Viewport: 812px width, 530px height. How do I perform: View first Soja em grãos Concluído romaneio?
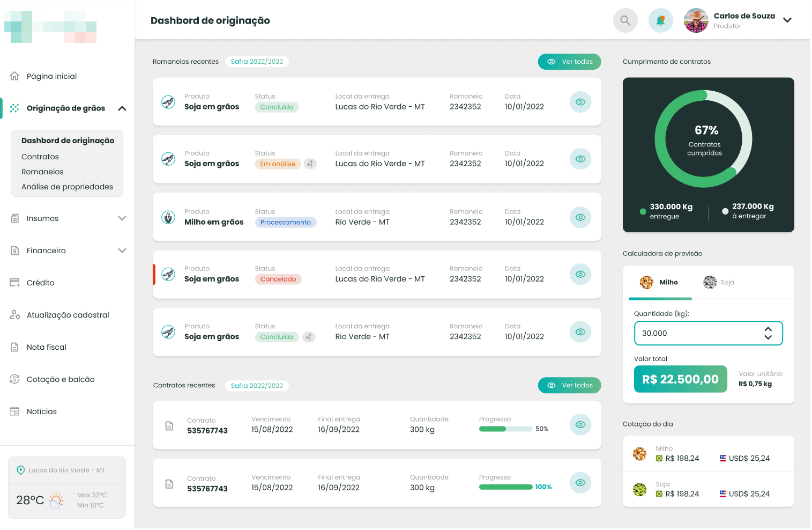pos(580,102)
